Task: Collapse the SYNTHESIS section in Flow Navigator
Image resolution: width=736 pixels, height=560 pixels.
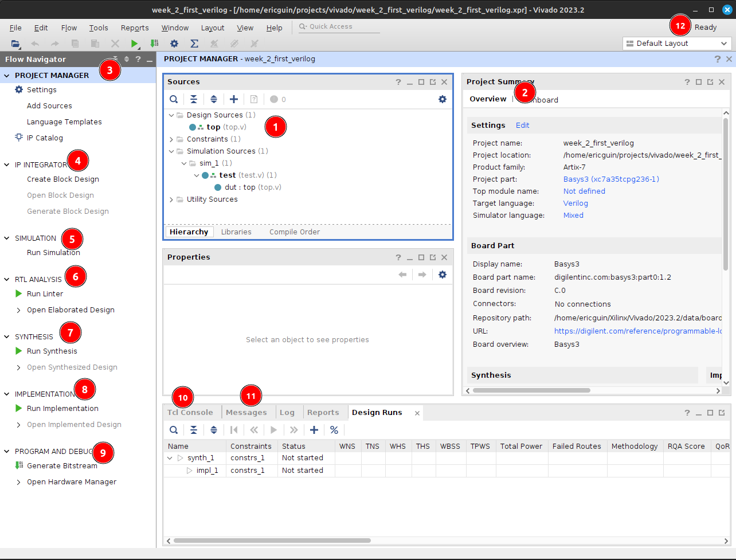Action: coord(7,336)
